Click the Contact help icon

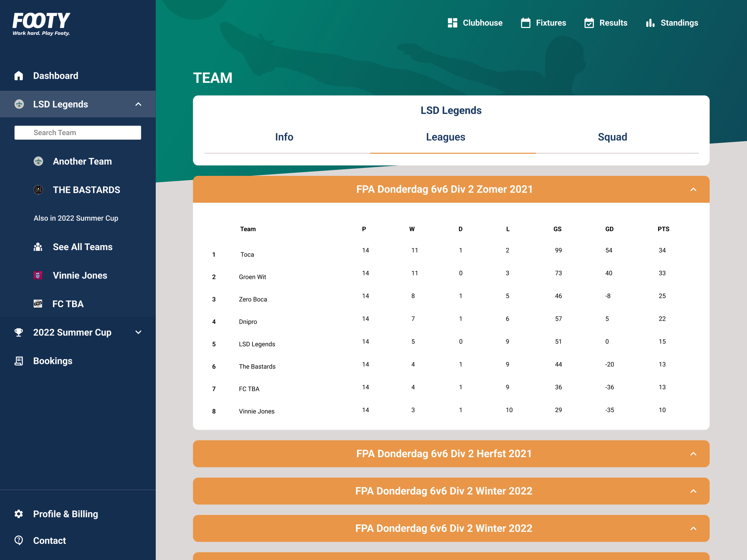(x=19, y=540)
